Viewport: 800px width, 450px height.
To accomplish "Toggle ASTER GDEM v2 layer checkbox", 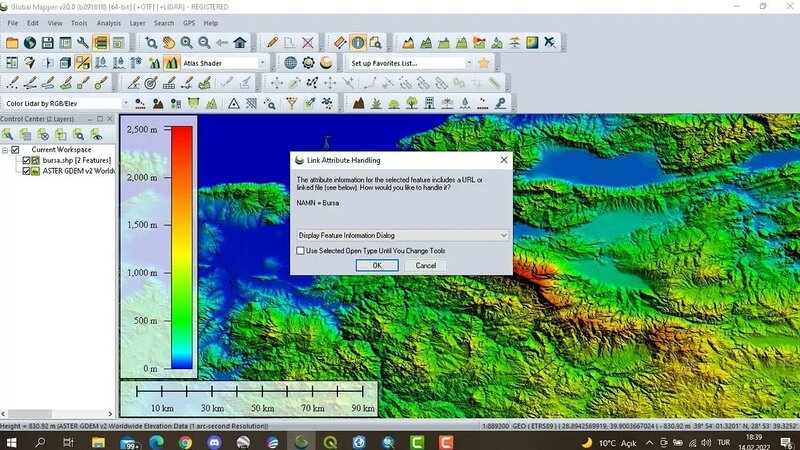I will 26,171.
